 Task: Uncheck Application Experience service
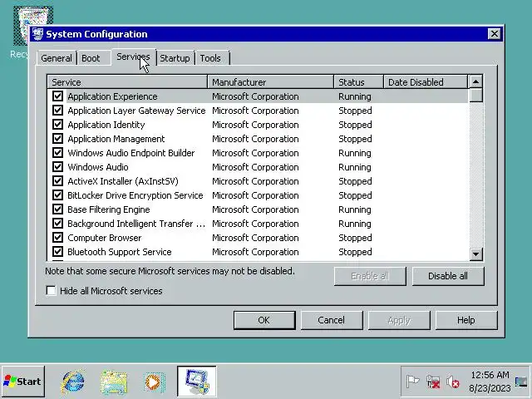tap(57, 96)
